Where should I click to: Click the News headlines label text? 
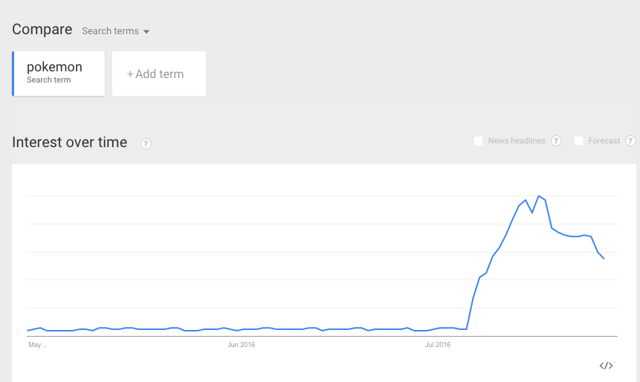517,141
